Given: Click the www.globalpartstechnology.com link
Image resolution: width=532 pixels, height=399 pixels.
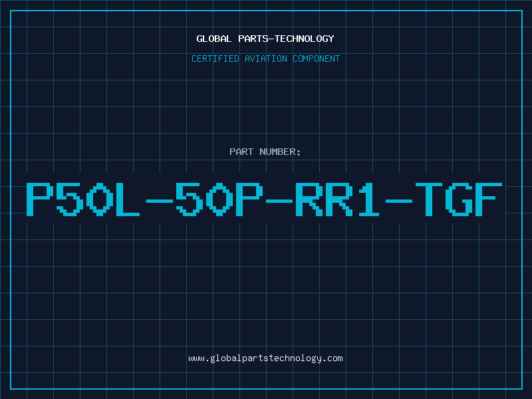Looking at the screenshot, I should [265, 358].
